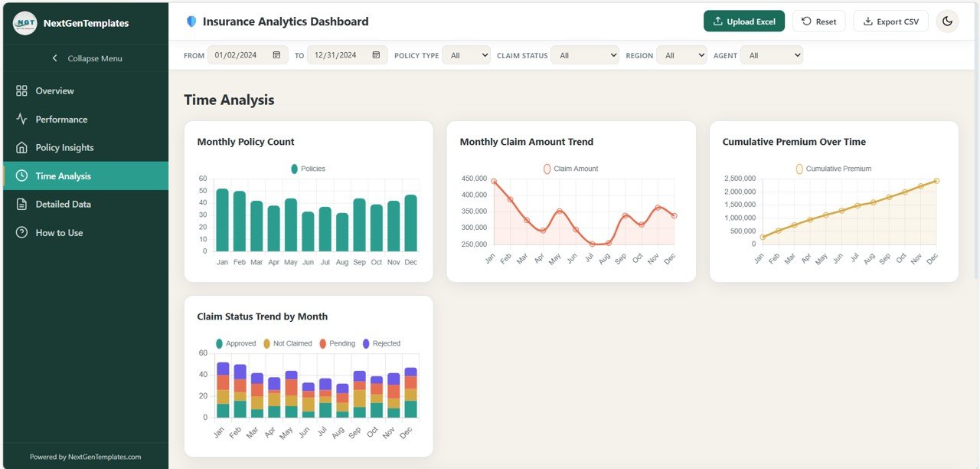The image size is (980, 469).
Task: Click the Performance activity icon
Action: (23, 119)
